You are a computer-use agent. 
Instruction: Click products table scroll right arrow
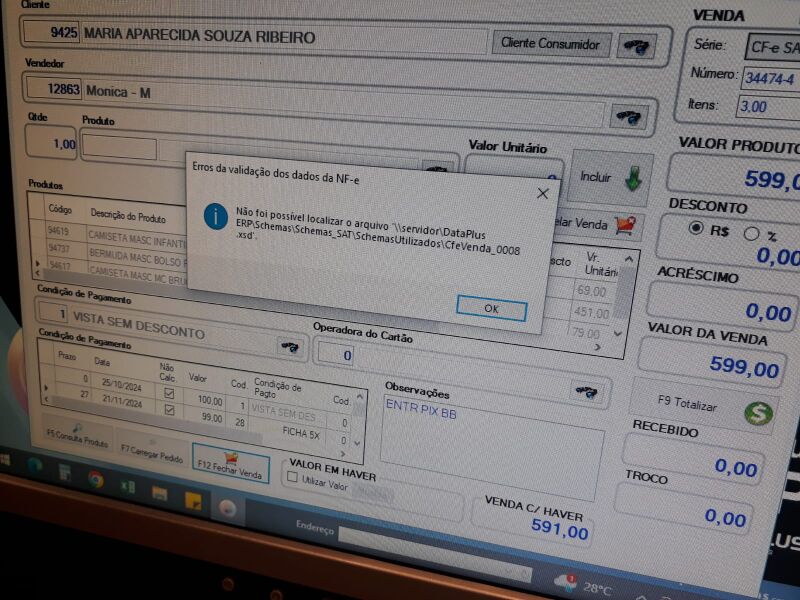(597, 347)
